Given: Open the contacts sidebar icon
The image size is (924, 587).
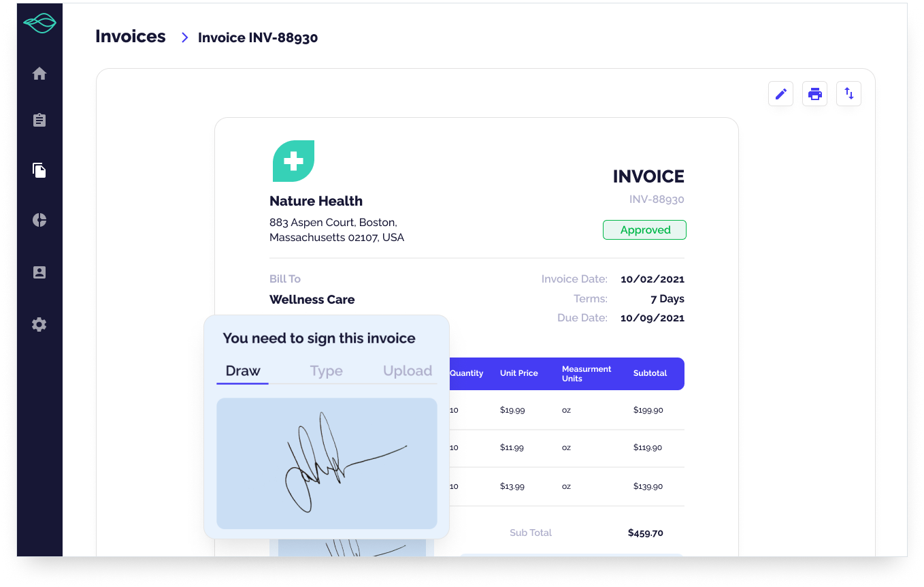Looking at the screenshot, I should 39,272.
